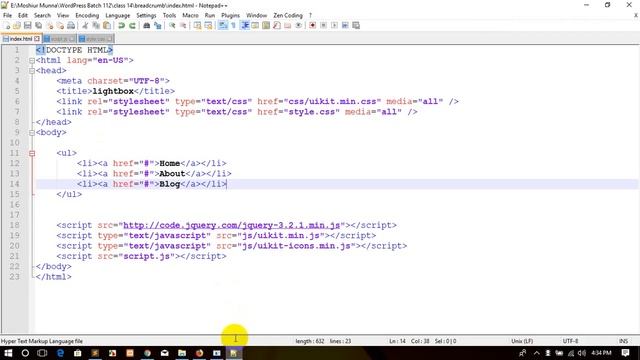Open the Edit menu

23,15
